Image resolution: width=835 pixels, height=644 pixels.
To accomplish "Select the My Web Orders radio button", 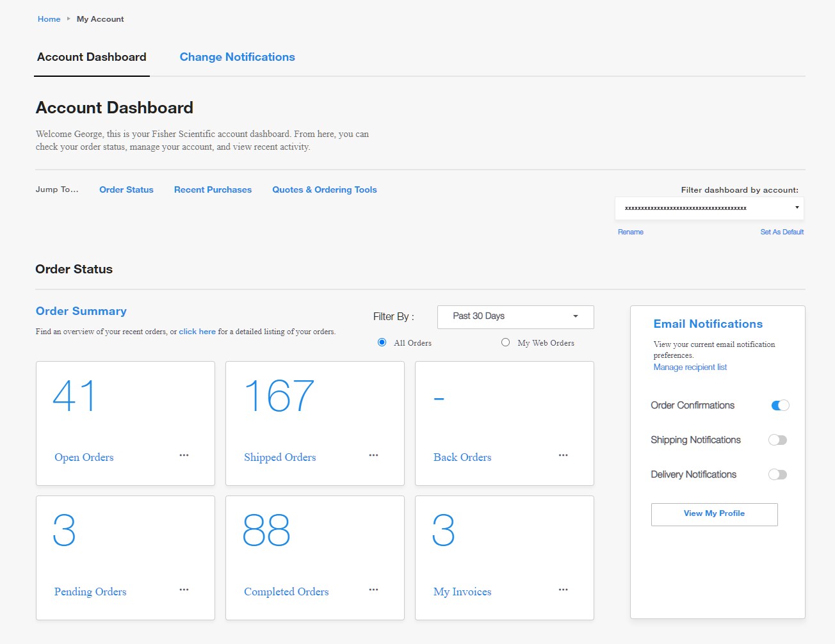I will [505, 342].
